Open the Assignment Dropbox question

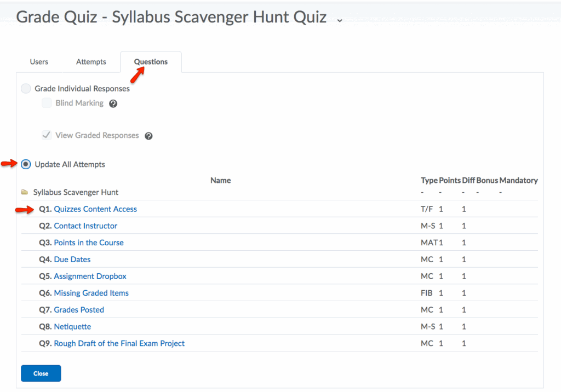[x=90, y=276]
